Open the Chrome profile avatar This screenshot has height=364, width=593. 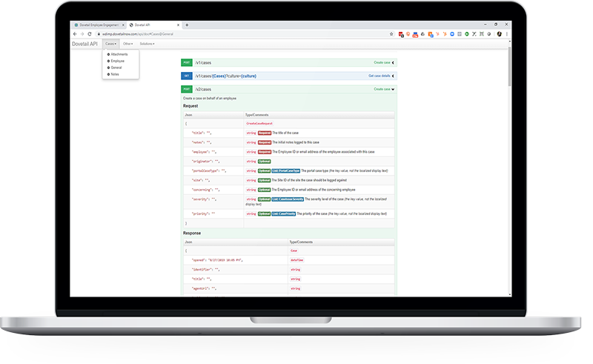[x=499, y=34]
